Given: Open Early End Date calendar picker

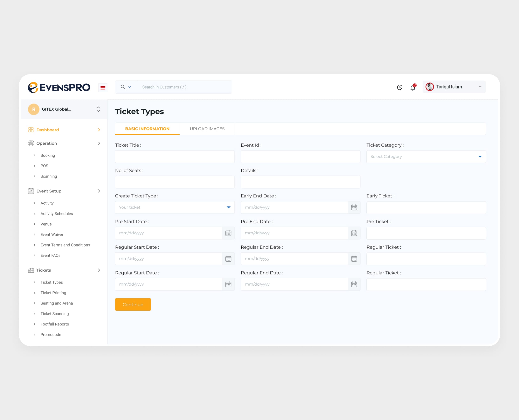Looking at the screenshot, I should (x=354, y=207).
